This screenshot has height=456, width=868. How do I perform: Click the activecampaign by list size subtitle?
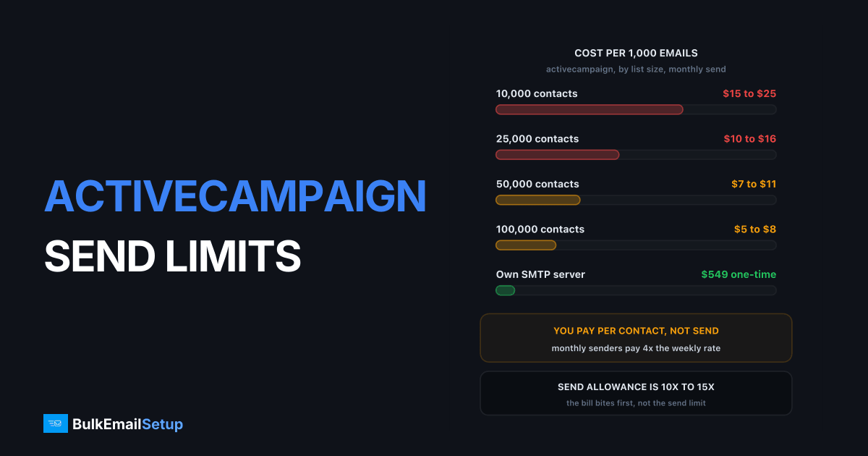pos(636,69)
